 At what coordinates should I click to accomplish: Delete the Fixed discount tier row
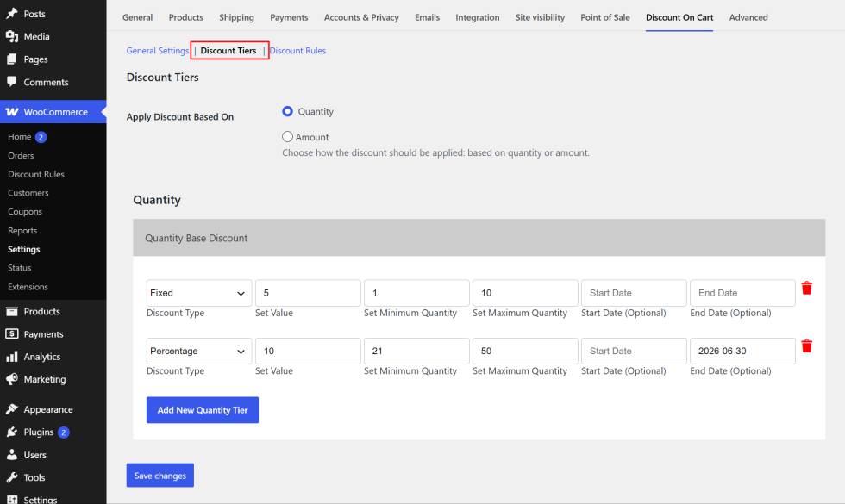point(807,288)
